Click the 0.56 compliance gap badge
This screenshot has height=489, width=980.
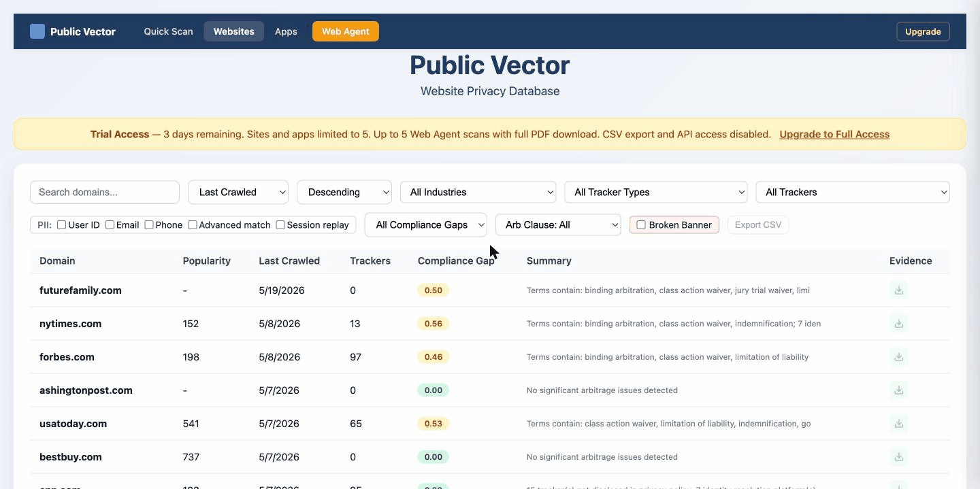tap(434, 324)
